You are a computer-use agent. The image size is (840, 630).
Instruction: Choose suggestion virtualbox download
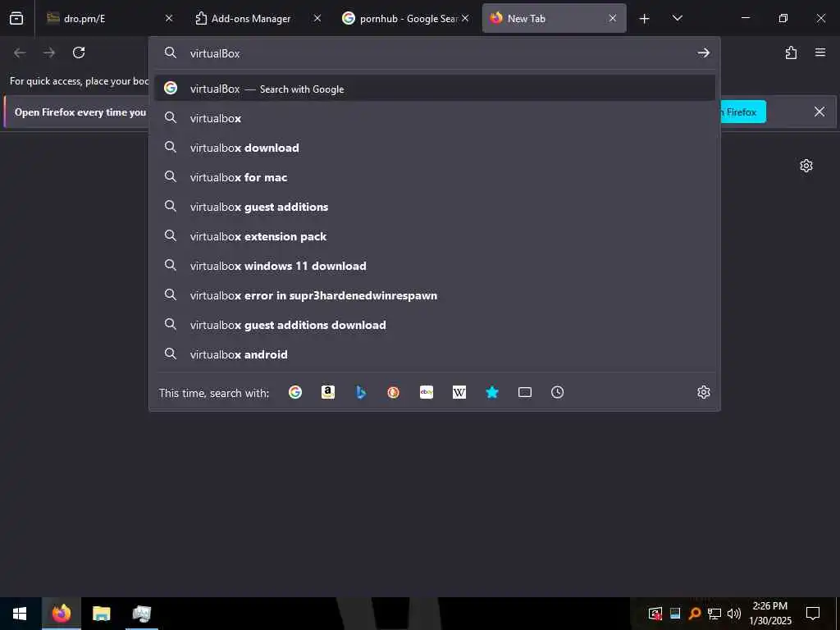pyautogui.click(x=435, y=148)
